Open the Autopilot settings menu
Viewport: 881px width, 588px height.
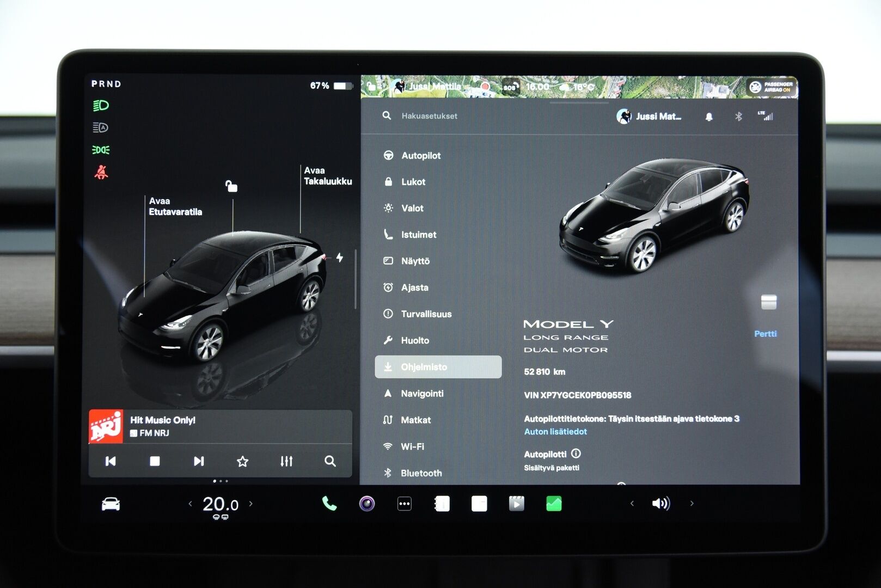(412, 156)
